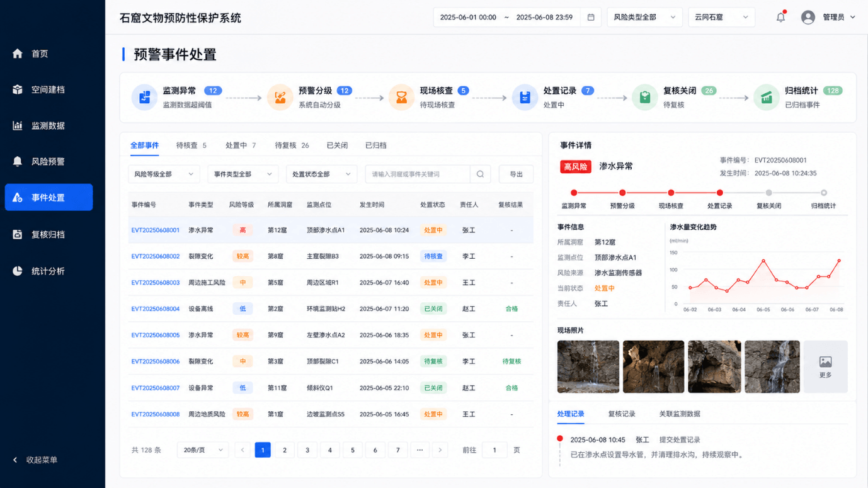Click the search magnifier icon
Viewport: 868px width, 488px height.
480,174
